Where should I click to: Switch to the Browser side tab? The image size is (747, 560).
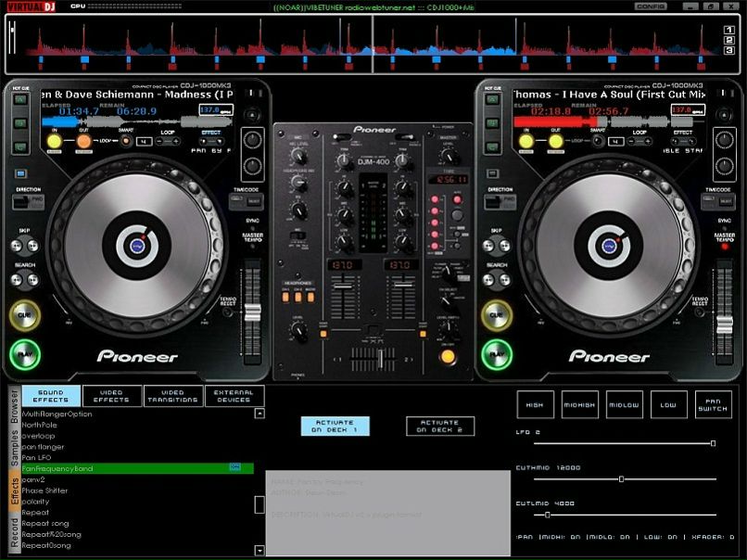14,405
